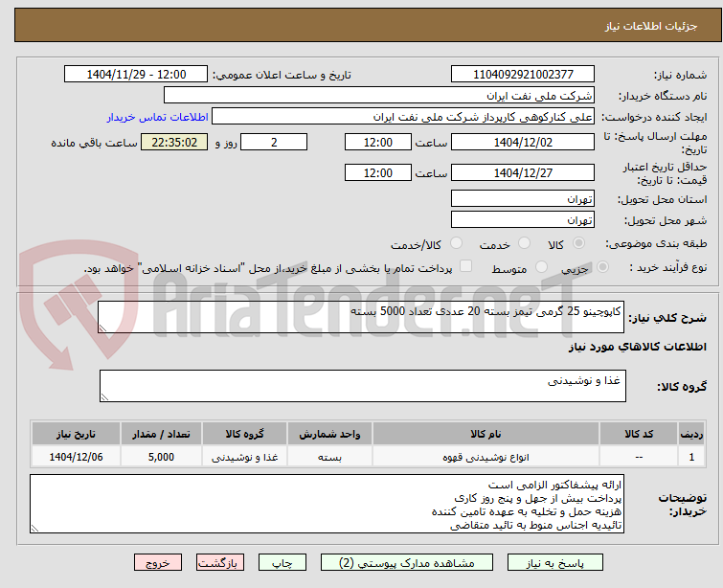
Task: Click the خروج exit button
Action: click(158, 563)
